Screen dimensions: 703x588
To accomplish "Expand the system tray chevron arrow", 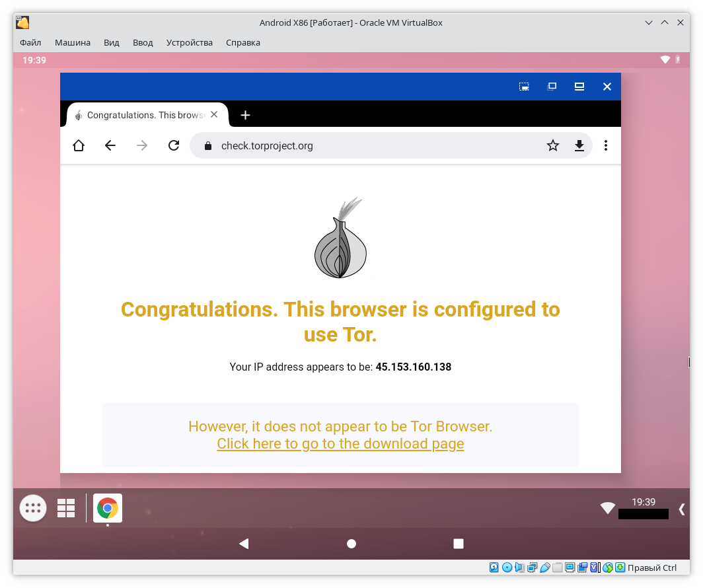I will pos(682,509).
